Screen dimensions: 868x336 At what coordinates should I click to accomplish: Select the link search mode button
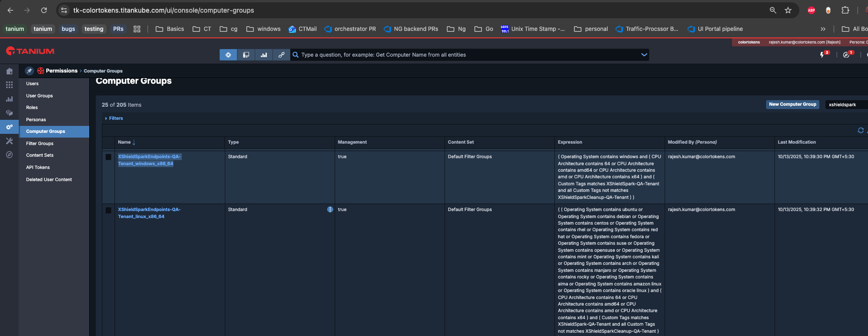pos(281,55)
